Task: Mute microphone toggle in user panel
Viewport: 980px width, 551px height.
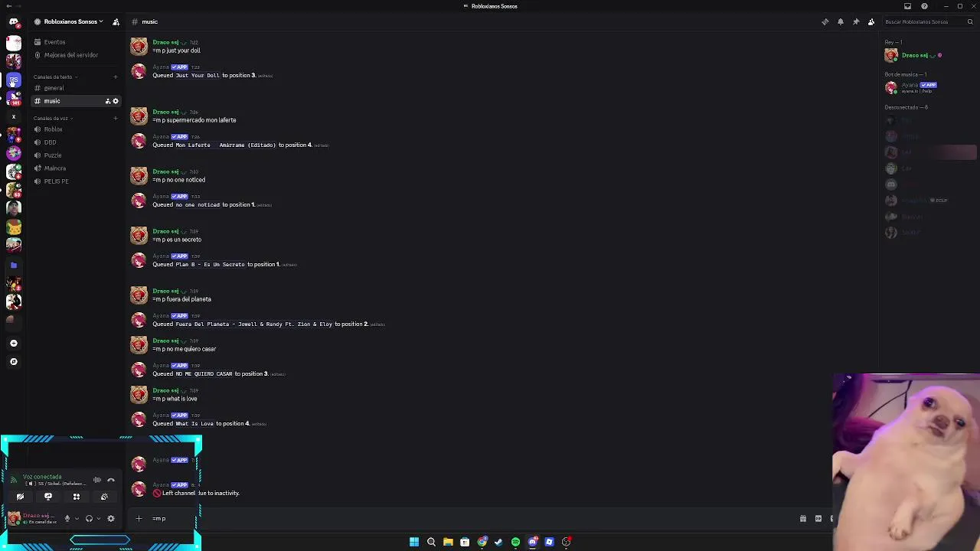Action: [x=67, y=519]
